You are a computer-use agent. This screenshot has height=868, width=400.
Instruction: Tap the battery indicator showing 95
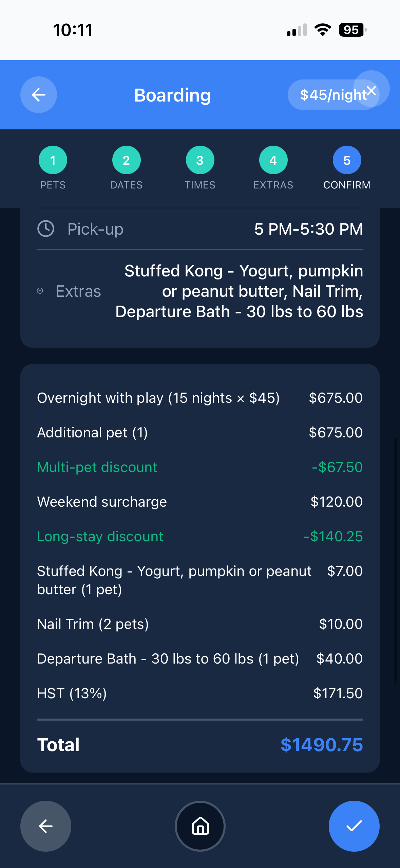coord(352,30)
